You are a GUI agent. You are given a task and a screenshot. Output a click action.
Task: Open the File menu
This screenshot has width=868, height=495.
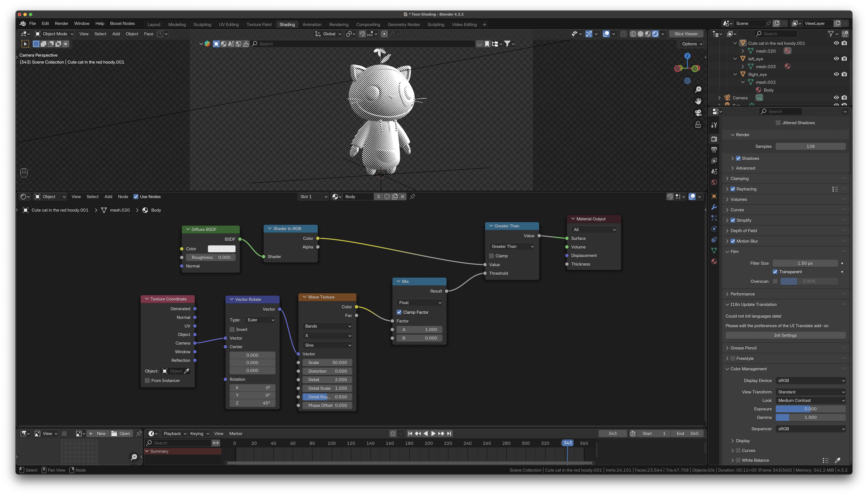pyautogui.click(x=33, y=24)
